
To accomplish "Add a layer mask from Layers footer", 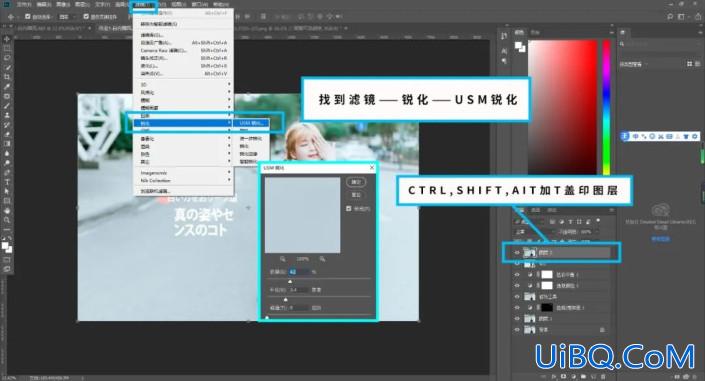I will [x=563, y=376].
